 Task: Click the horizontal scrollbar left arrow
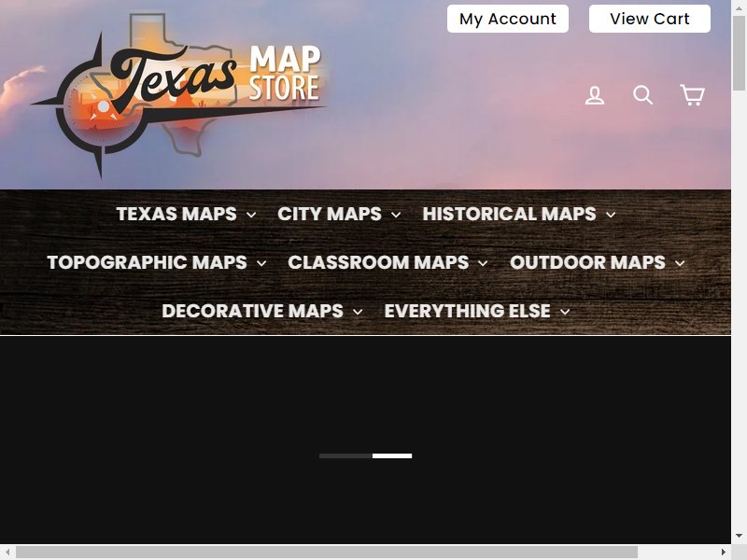7,552
